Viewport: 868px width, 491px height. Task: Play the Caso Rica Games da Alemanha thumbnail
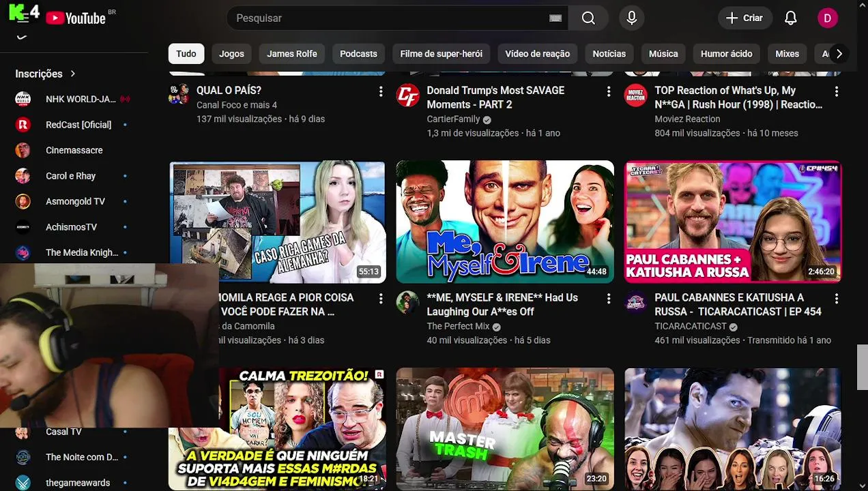point(277,222)
